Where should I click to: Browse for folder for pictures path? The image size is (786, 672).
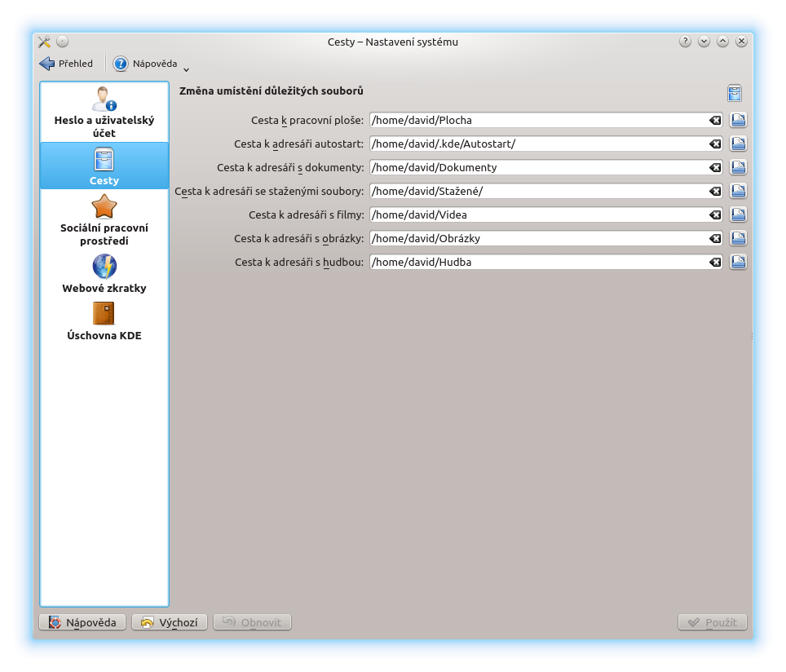pos(738,237)
